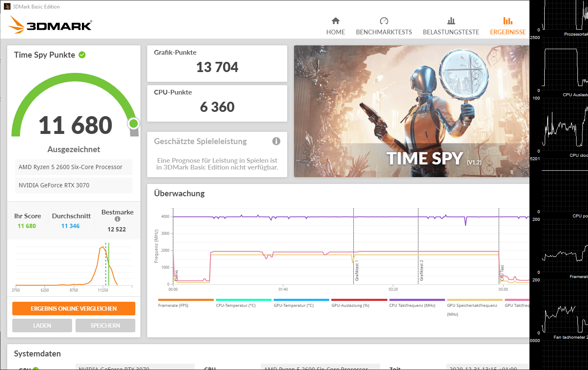This screenshot has width=588, height=370.
Task: Select GPU-Temperatur legend entry
Action: [x=301, y=303]
